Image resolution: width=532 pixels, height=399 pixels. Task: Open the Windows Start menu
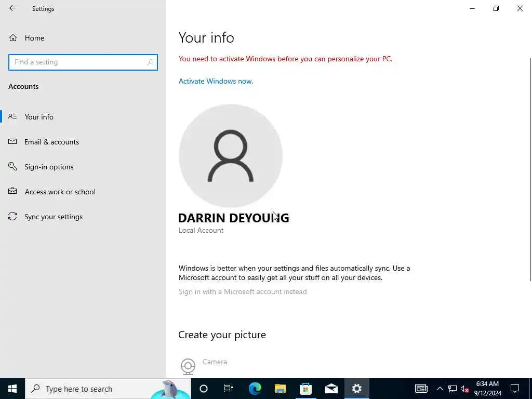click(12, 389)
